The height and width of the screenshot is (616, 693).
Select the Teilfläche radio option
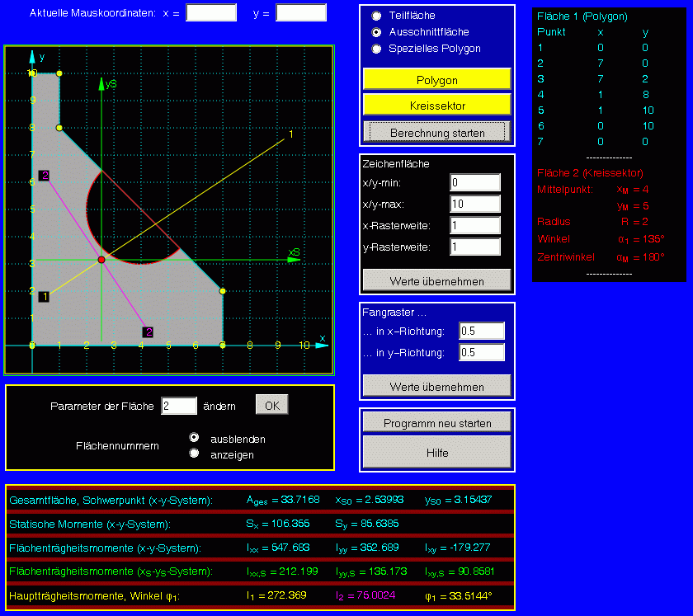coord(377,16)
